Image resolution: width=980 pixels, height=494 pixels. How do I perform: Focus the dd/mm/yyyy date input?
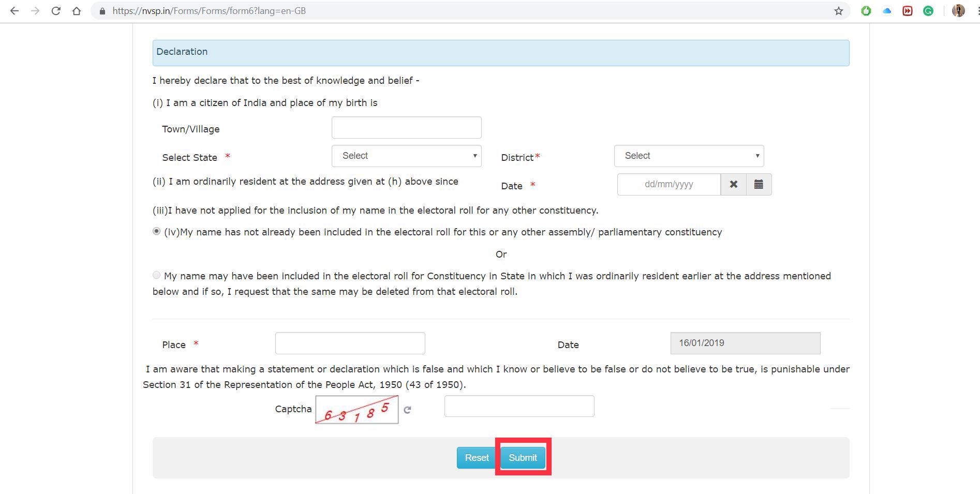669,184
